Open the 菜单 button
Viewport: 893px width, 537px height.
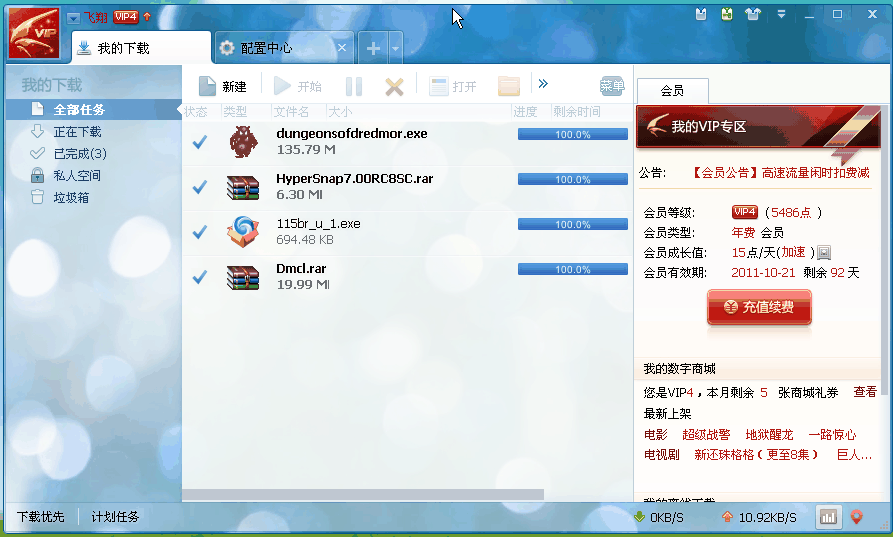[x=612, y=86]
